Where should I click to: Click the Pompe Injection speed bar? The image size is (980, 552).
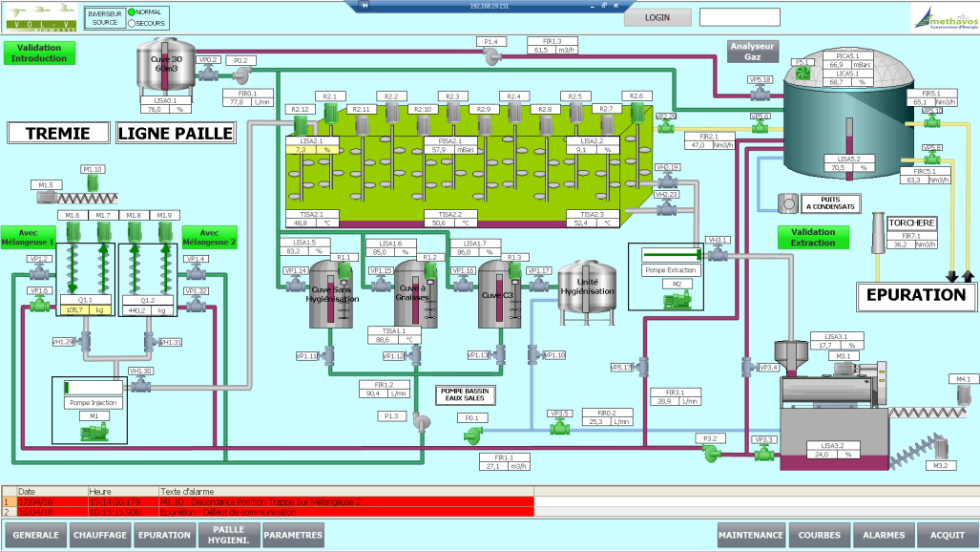coord(94,387)
